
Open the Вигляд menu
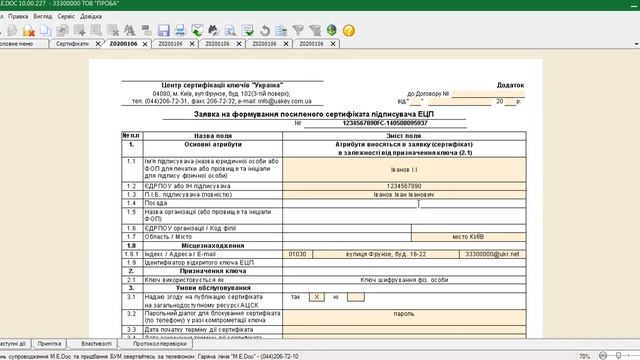[x=43, y=16]
